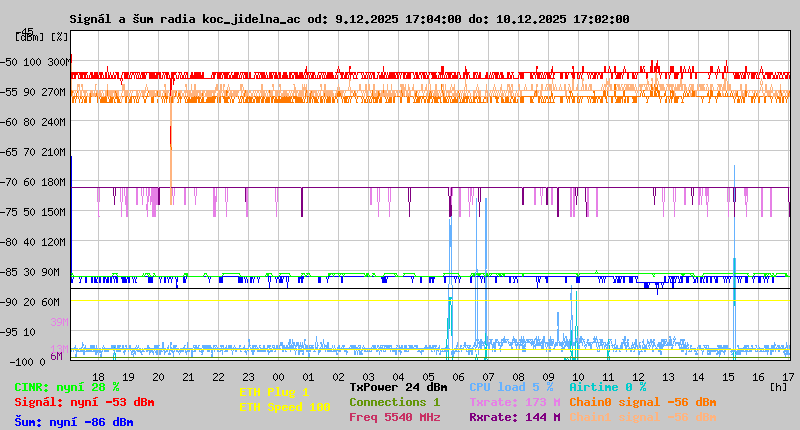Click the blue 'Šum: nyní -86 dBm' legend entry

pos(74,422)
